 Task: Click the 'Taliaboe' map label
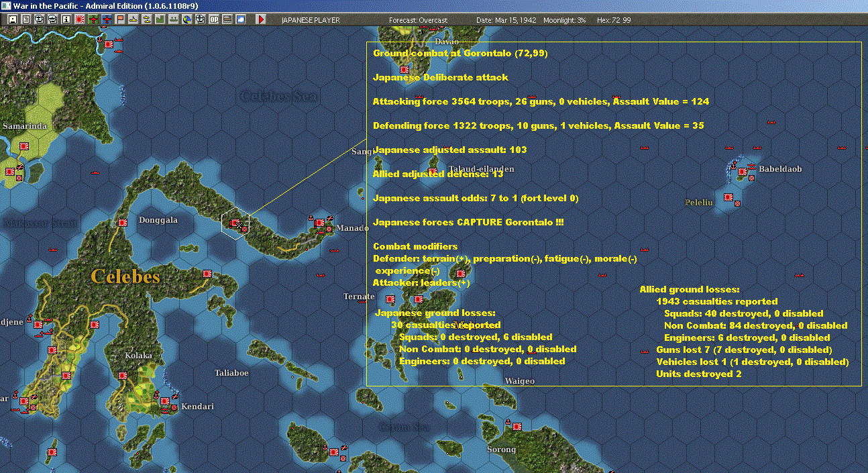click(x=231, y=372)
